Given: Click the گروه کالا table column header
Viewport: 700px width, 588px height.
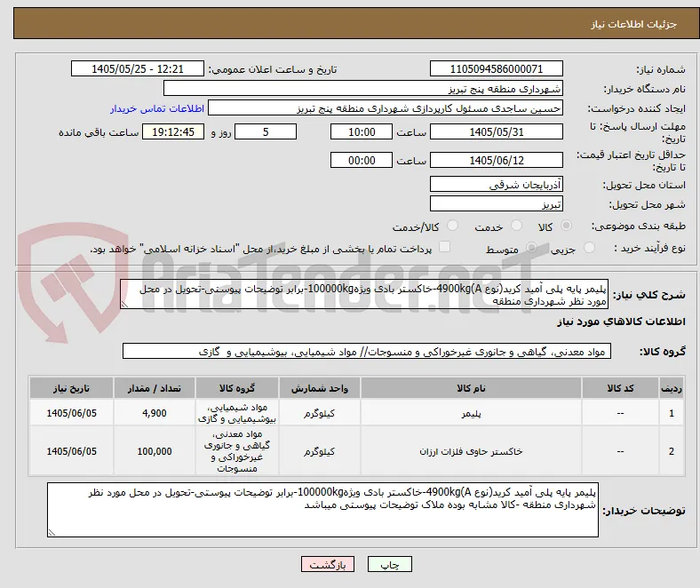Looking at the screenshot, I should pyautogui.click(x=237, y=388).
